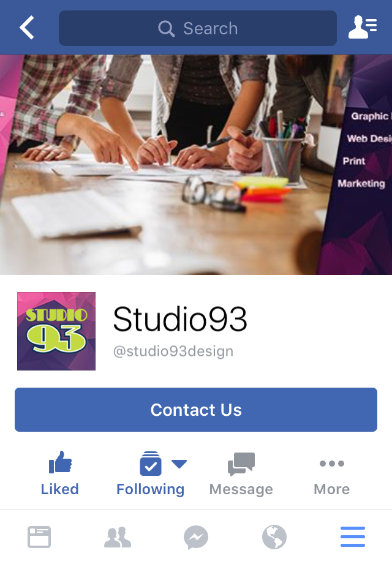Screen dimensions: 392x564
Task: Tap the Following label text
Action: (150, 489)
